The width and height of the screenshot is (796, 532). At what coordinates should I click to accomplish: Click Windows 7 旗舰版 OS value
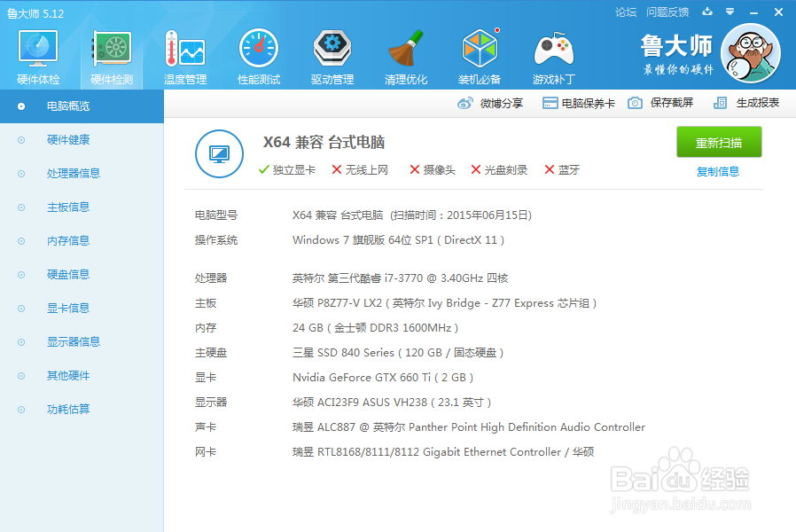pyautogui.click(x=399, y=240)
